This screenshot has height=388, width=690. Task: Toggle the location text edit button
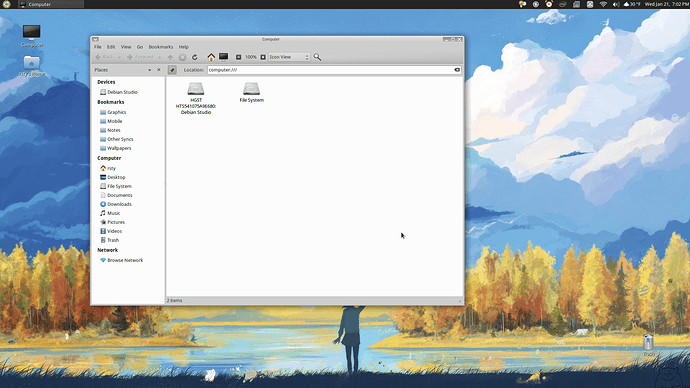coord(172,70)
